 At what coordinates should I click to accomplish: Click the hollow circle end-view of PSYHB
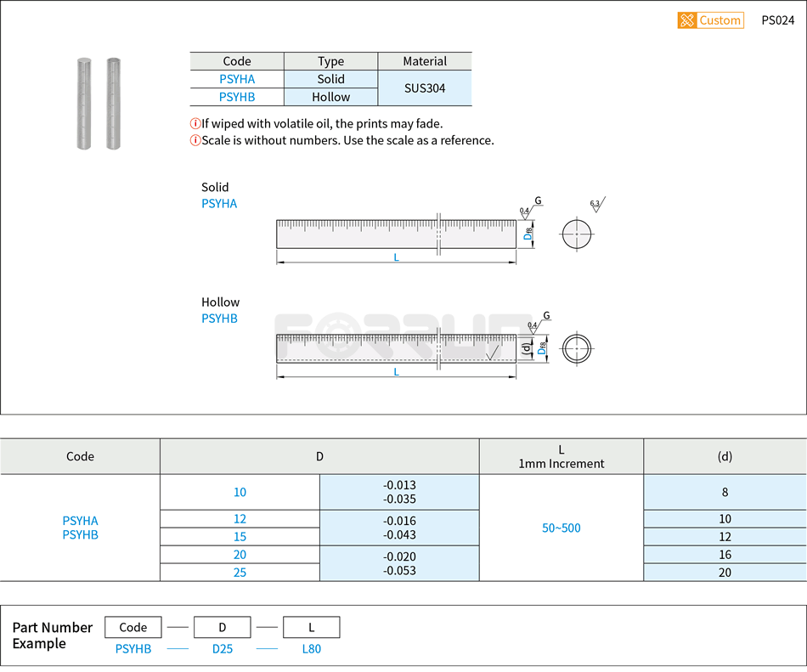coord(577,347)
